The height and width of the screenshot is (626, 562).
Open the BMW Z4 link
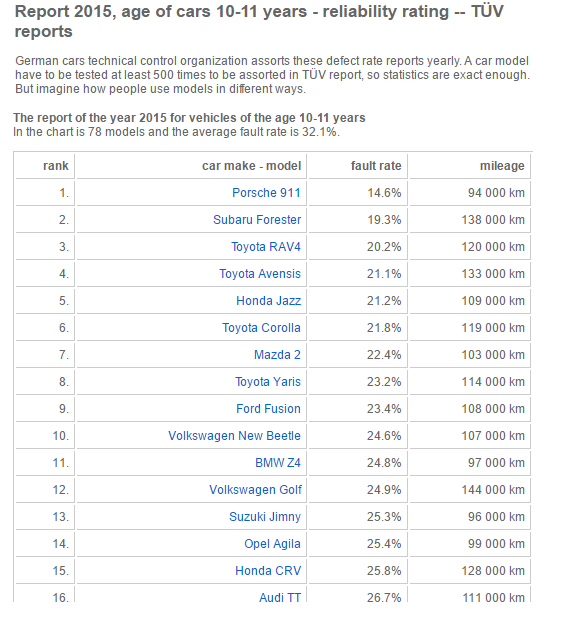click(x=278, y=463)
